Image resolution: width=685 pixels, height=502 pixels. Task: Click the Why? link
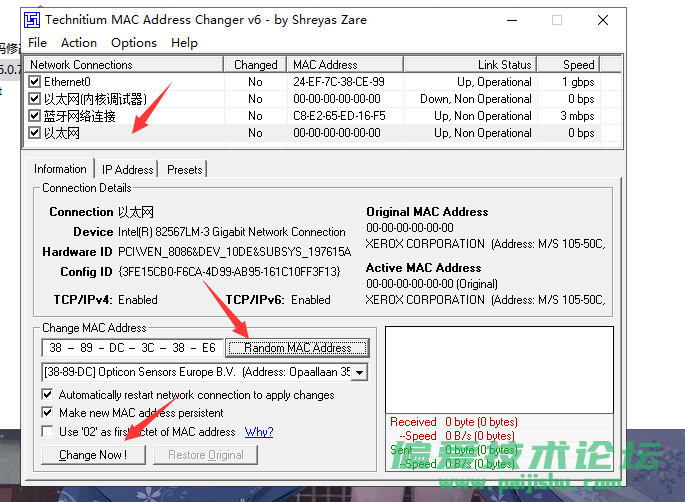(x=259, y=432)
